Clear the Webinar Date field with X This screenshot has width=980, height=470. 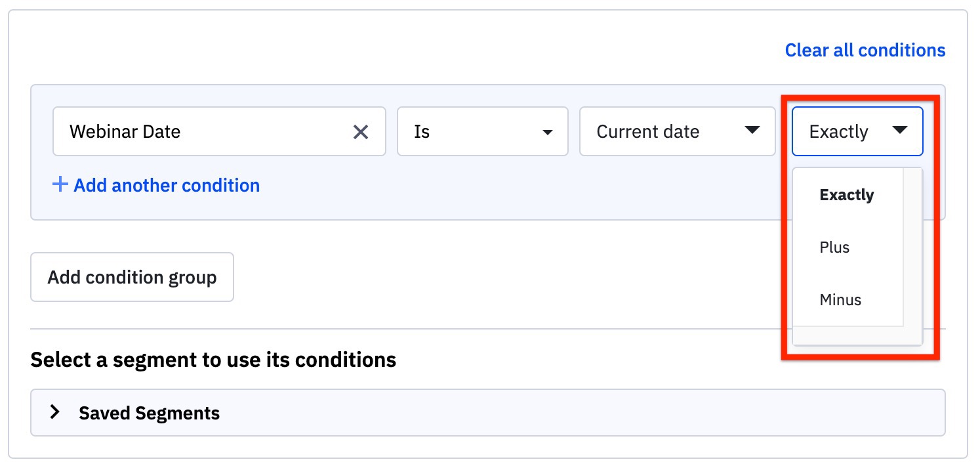coord(361,132)
